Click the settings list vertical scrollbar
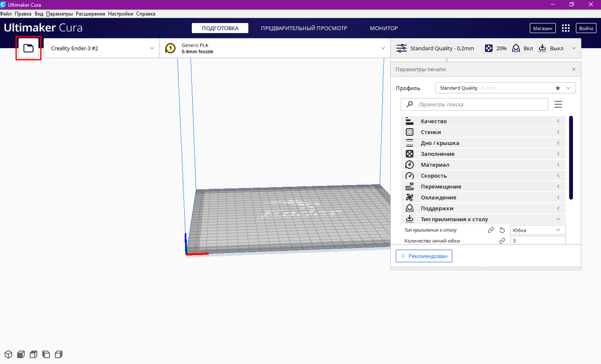601x364 pixels. pos(571,158)
